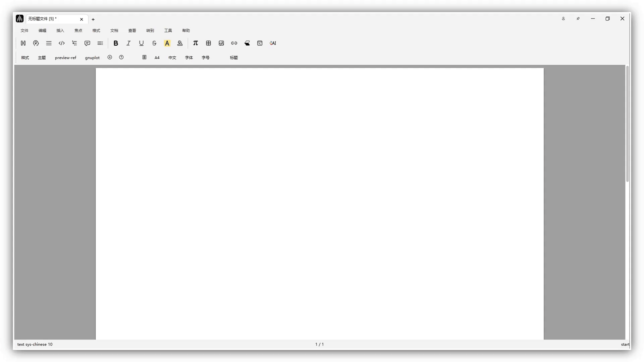Expand the 中文 language dropdown

[172, 58]
